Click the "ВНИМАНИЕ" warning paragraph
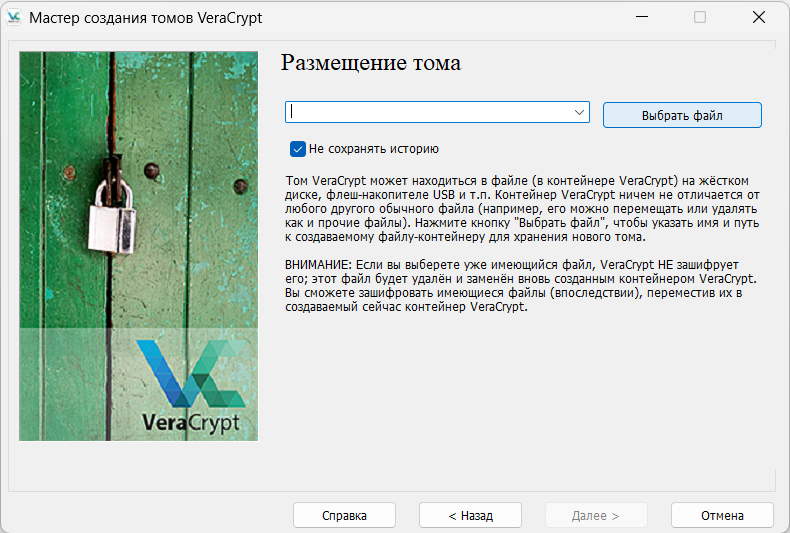Image resolution: width=790 pixels, height=533 pixels. [521, 286]
